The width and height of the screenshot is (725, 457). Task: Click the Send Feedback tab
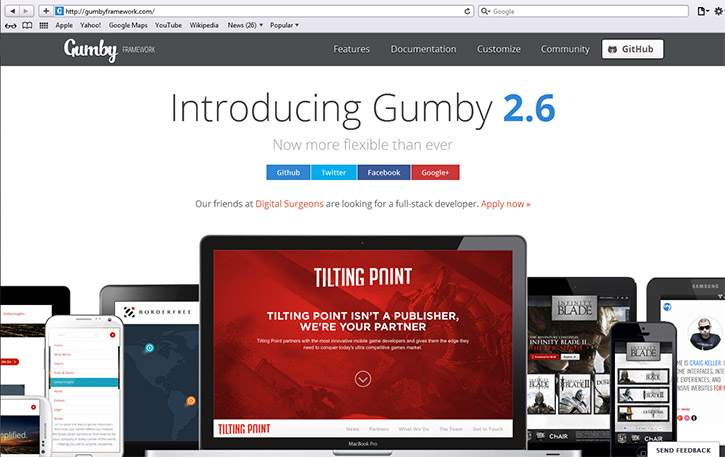tap(683, 450)
